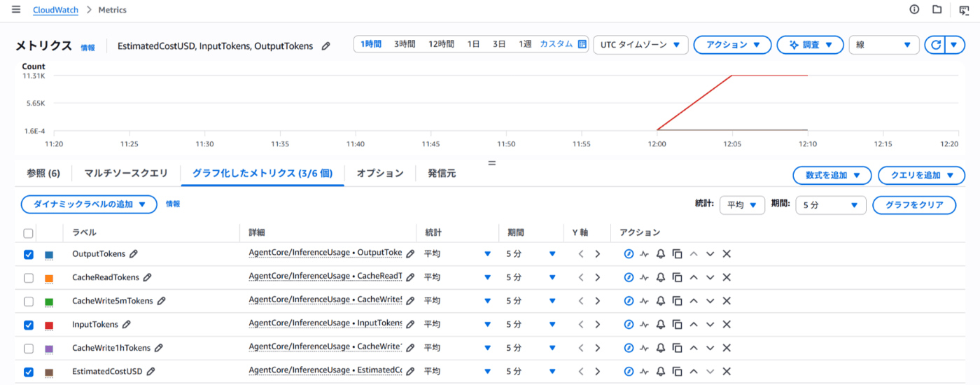Click the red InputTokens color swatch

(49, 325)
